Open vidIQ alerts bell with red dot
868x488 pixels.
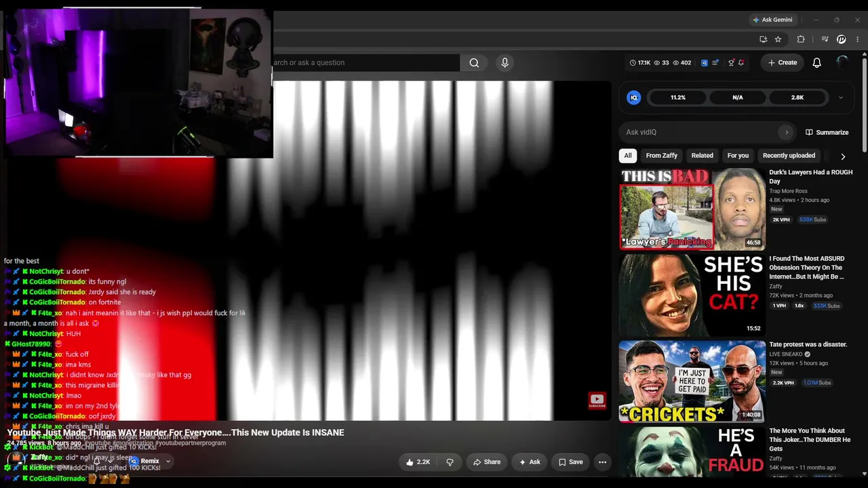click(x=741, y=63)
